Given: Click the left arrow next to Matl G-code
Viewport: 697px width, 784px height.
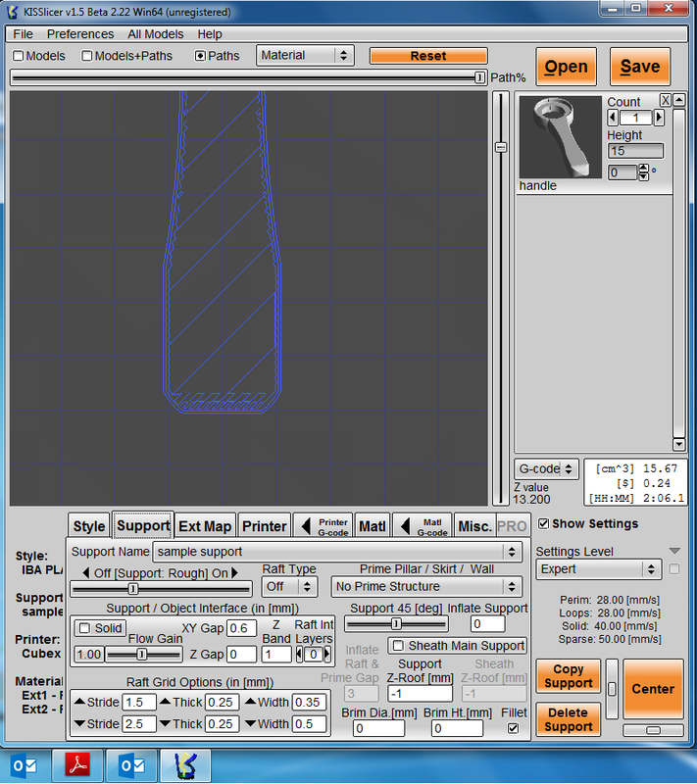Looking at the screenshot, I should click(406, 526).
